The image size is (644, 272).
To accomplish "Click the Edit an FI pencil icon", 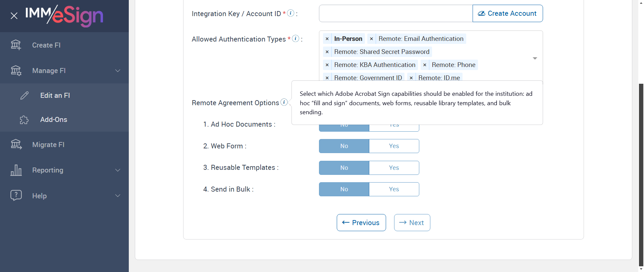I will [24, 95].
